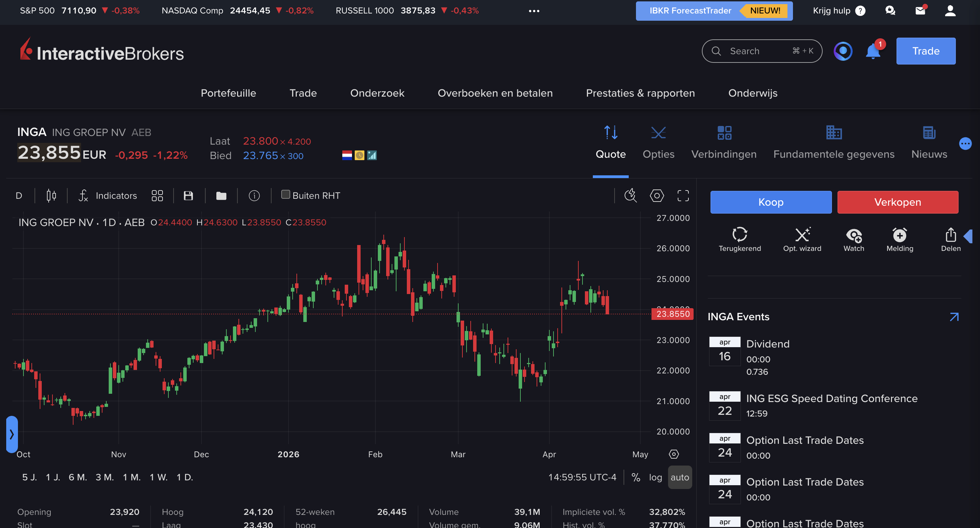Image resolution: width=980 pixels, height=528 pixels.
Task: Open the quick alert lightning icon on chart
Action: click(630, 196)
